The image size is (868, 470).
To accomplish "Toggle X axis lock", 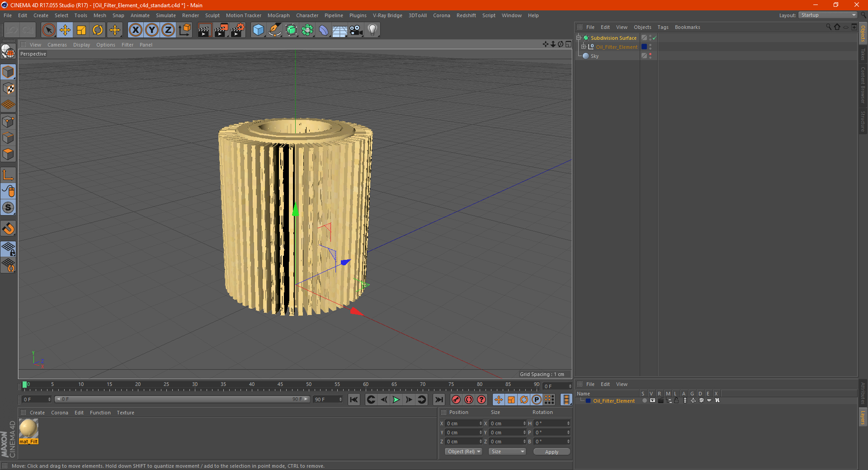I will point(135,30).
